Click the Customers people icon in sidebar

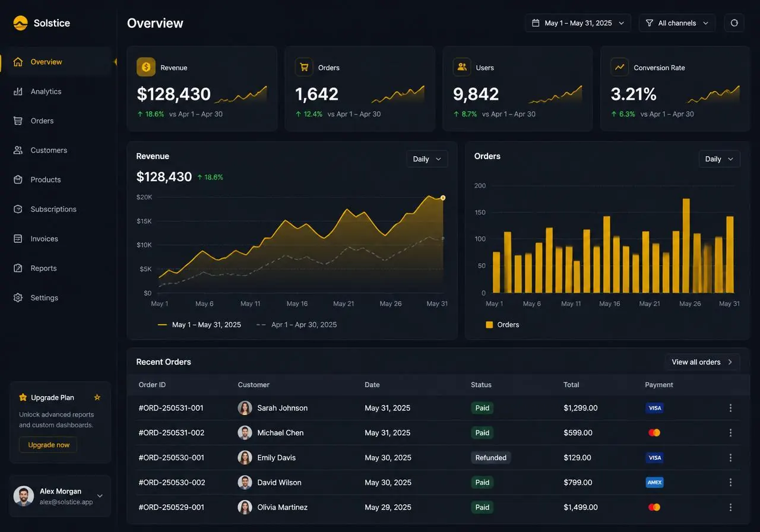click(18, 150)
